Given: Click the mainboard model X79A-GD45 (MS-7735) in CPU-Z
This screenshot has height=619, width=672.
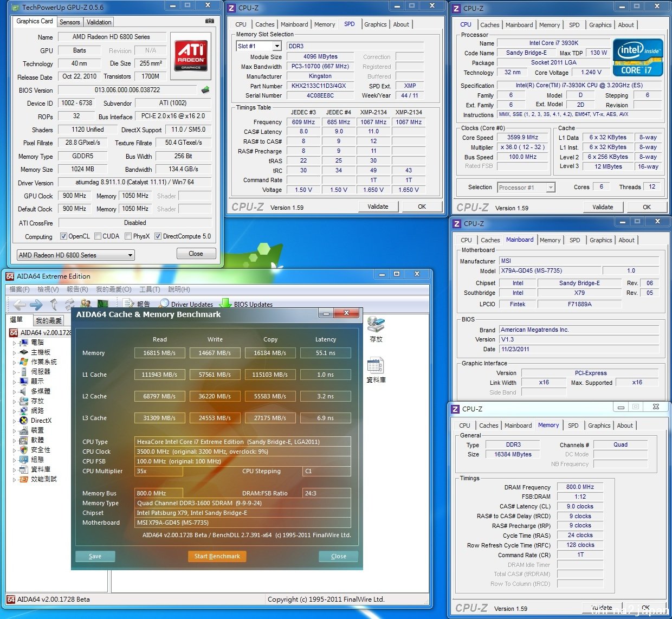Looking at the screenshot, I should tap(549, 270).
